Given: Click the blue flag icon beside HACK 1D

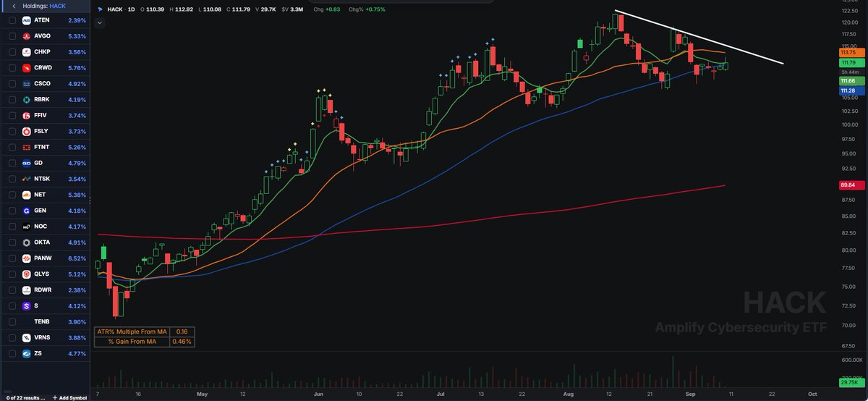Looking at the screenshot, I should (100, 11).
